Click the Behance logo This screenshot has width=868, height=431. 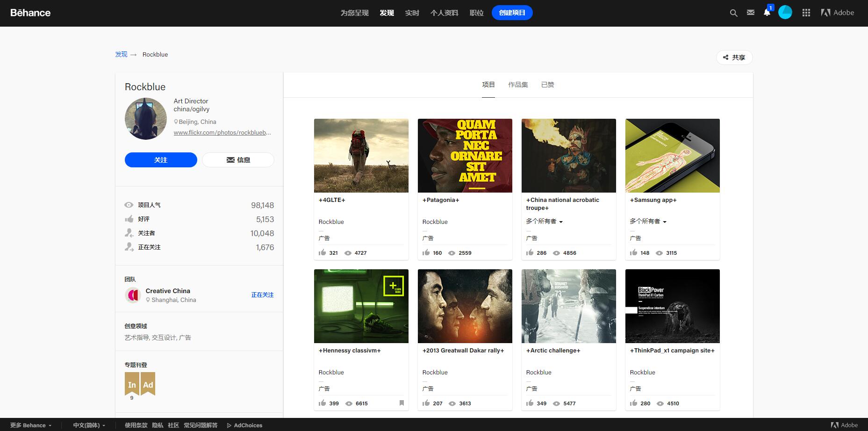coord(30,13)
